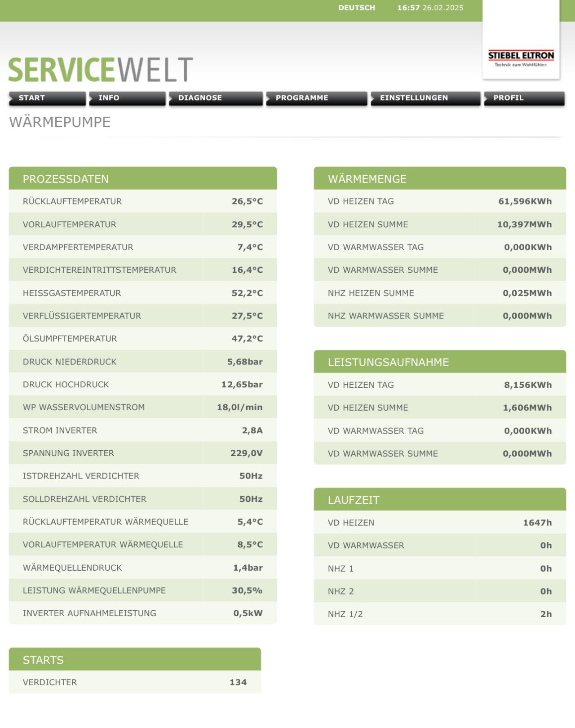The width and height of the screenshot is (575, 728).
Task: Click the LEISTUNGSAUFNAHME panel header
Action: (x=439, y=362)
